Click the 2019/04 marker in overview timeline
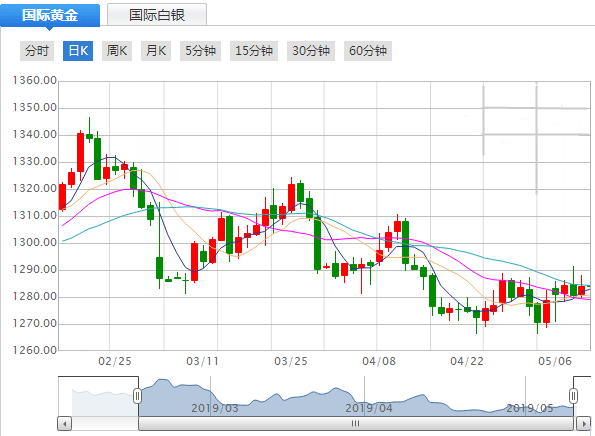This screenshot has height=436, width=595. point(368,408)
